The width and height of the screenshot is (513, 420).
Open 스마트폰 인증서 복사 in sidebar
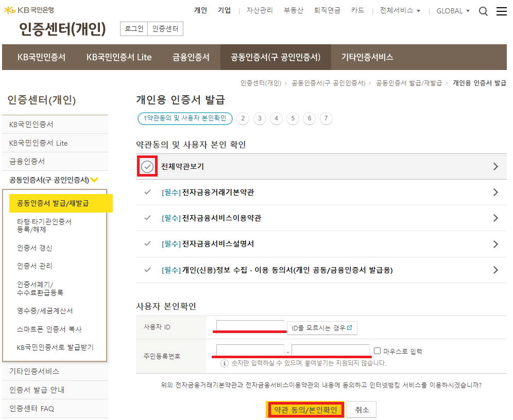coord(49,329)
